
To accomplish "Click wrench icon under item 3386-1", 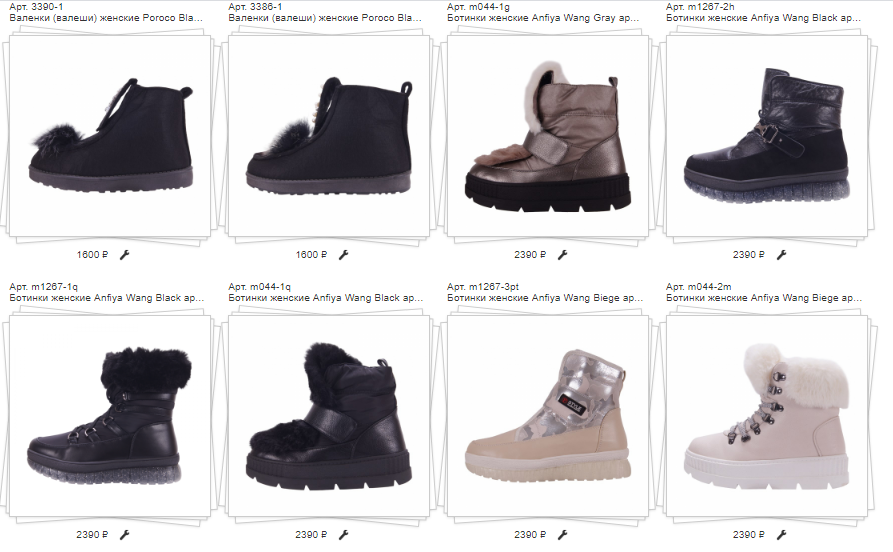I will coord(343,255).
